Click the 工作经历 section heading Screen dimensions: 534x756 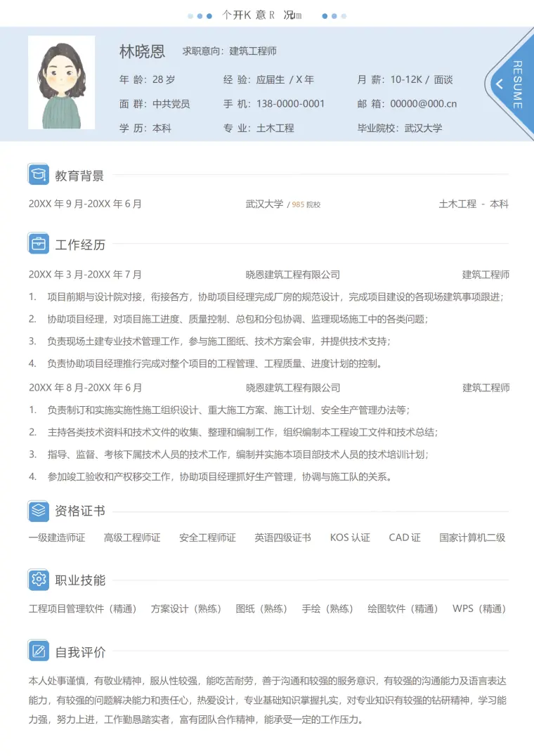coord(80,245)
